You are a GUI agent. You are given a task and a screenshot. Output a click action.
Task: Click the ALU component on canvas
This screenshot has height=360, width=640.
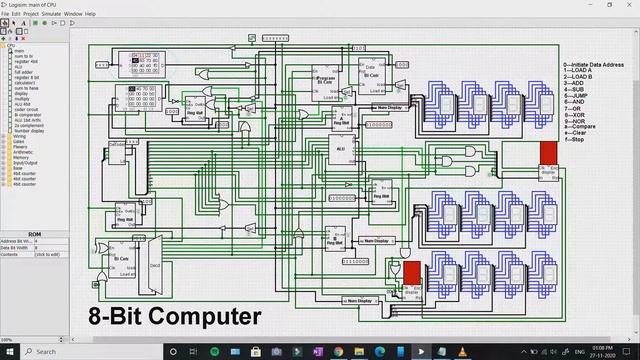pyautogui.click(x=341, y=149)
